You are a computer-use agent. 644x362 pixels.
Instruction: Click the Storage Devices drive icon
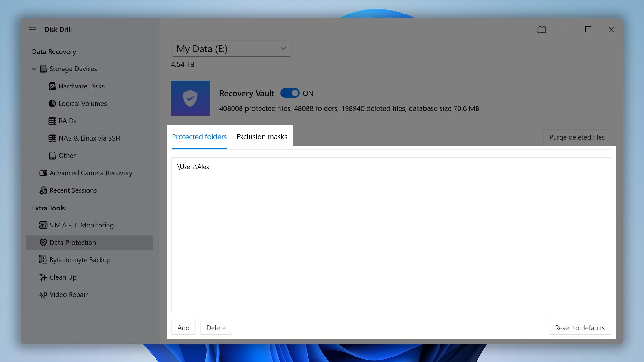43,69
